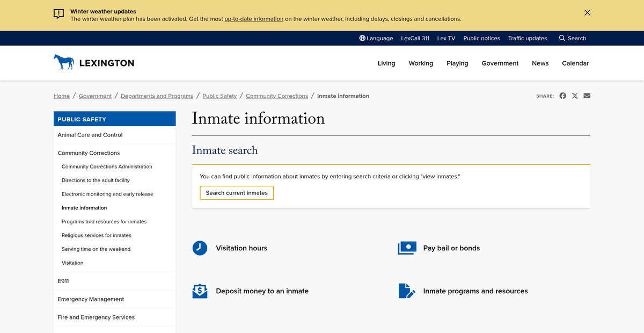Screen dimensions: 644x333
Task: Select Electronic monitoring and early release
Action: [x=107, y=194]
